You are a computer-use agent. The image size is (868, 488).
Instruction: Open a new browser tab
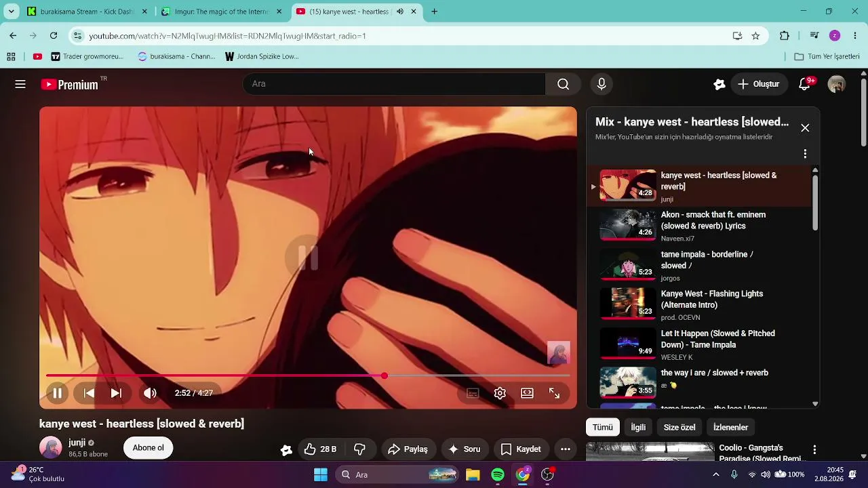tap(435, 12)
